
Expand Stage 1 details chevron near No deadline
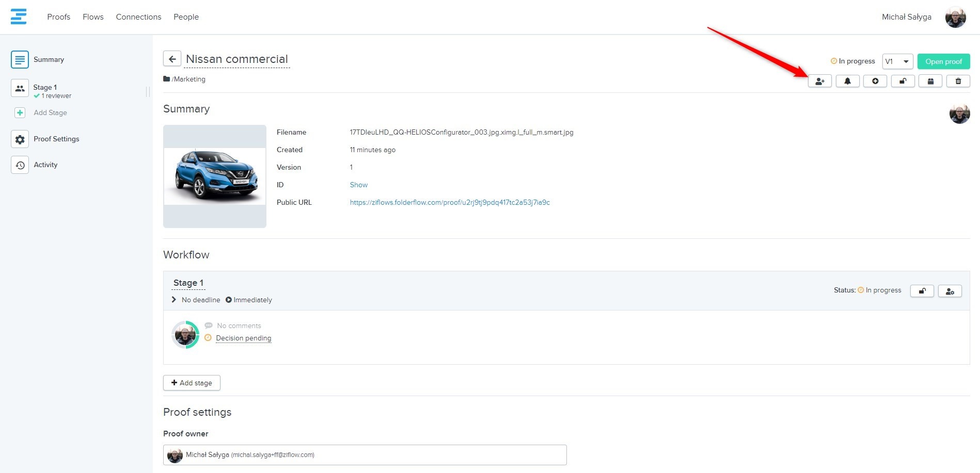click(174, 300)
